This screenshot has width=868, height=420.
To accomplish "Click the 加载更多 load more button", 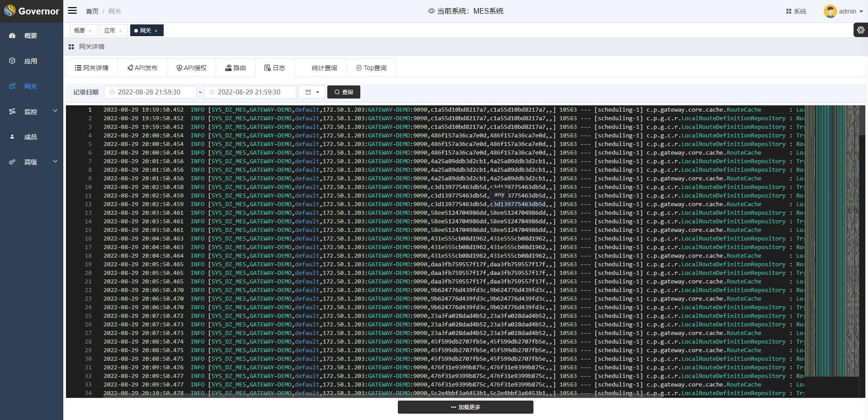I will click(x=465, y=407).
